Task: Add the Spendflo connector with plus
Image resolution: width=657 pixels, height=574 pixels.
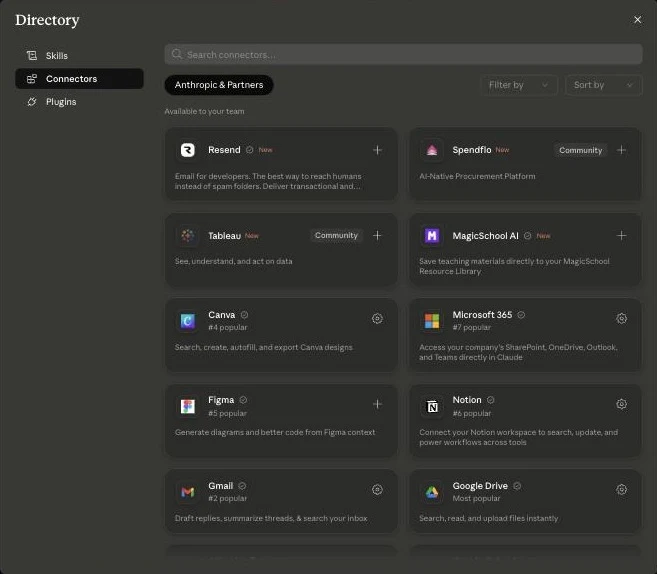Action: point(621,150)
